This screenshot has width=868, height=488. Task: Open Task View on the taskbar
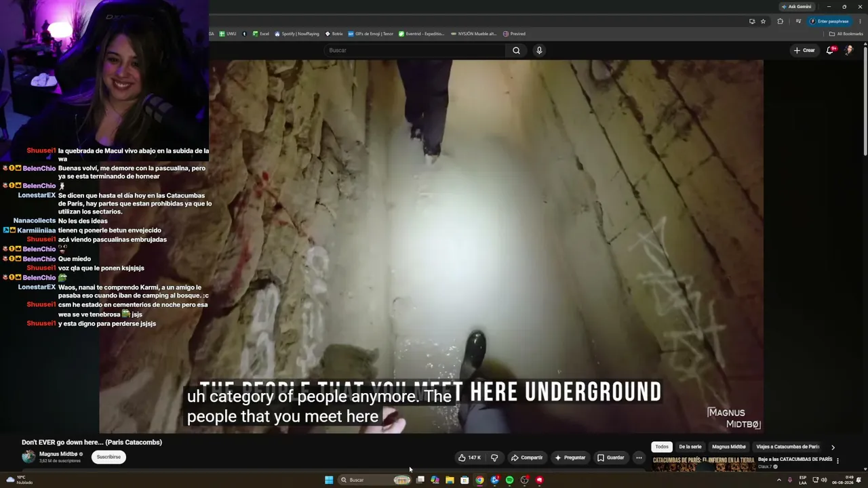420,480
